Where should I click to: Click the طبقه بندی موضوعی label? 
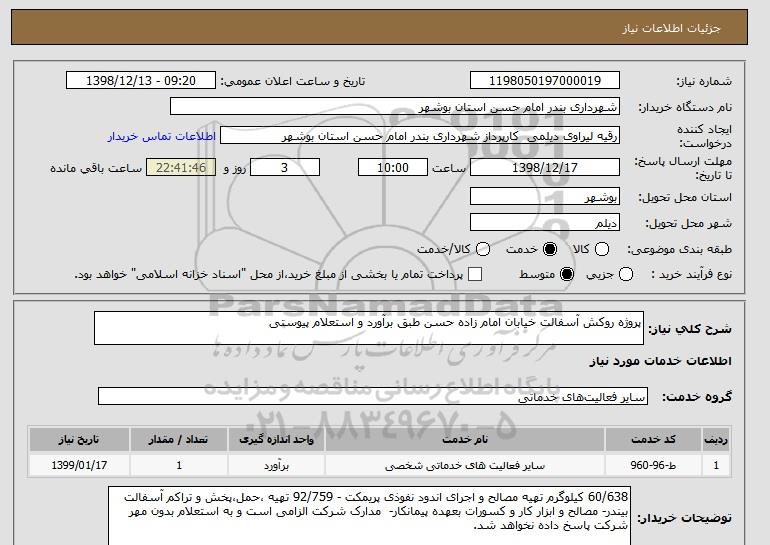click(680, 249)
